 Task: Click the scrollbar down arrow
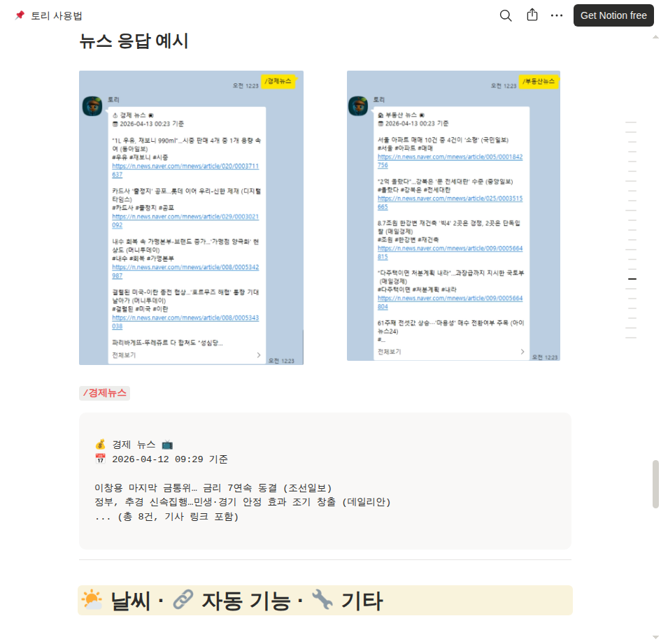655,637
